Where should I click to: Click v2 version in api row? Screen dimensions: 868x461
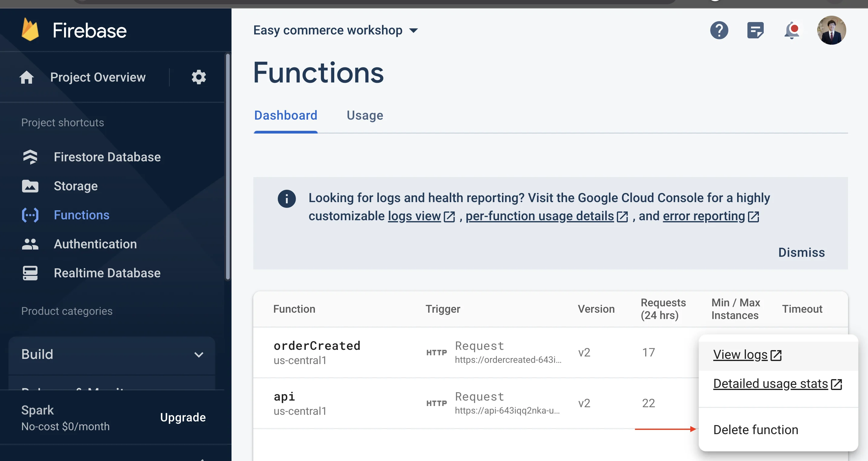(584, 403)
